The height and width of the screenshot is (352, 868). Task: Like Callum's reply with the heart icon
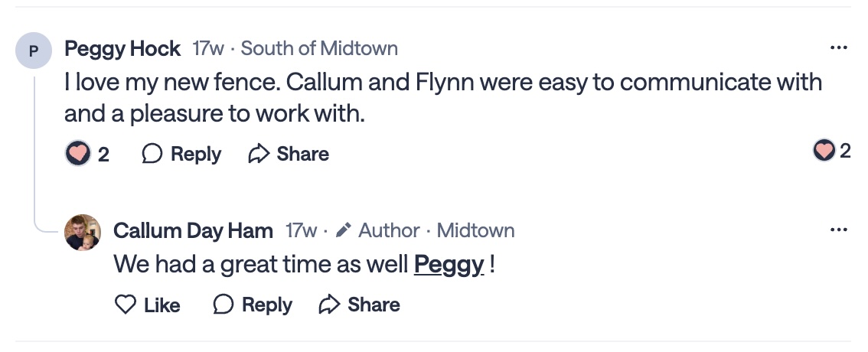pos(126,305)
